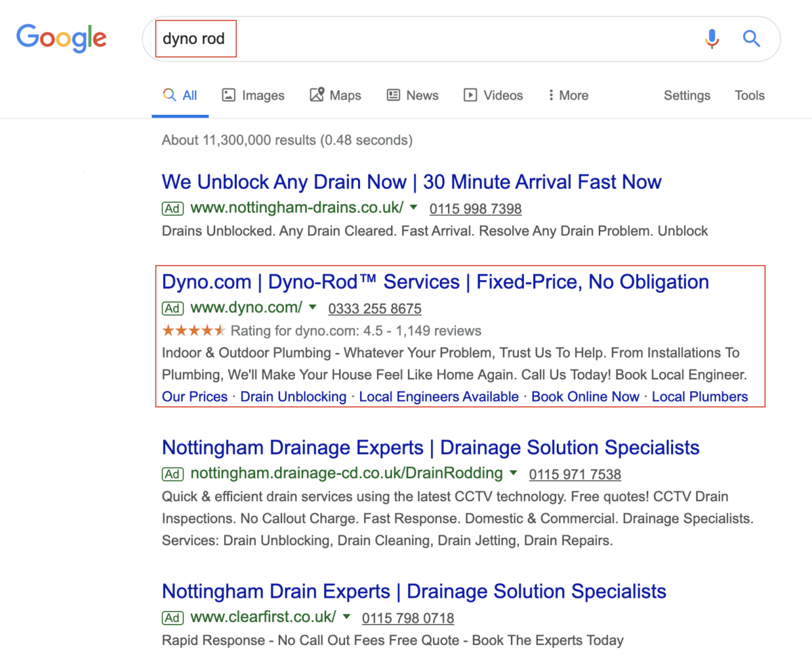Expand arrow next to drainage-cd.co.uk/DrainRodding URL

[514, 473]
